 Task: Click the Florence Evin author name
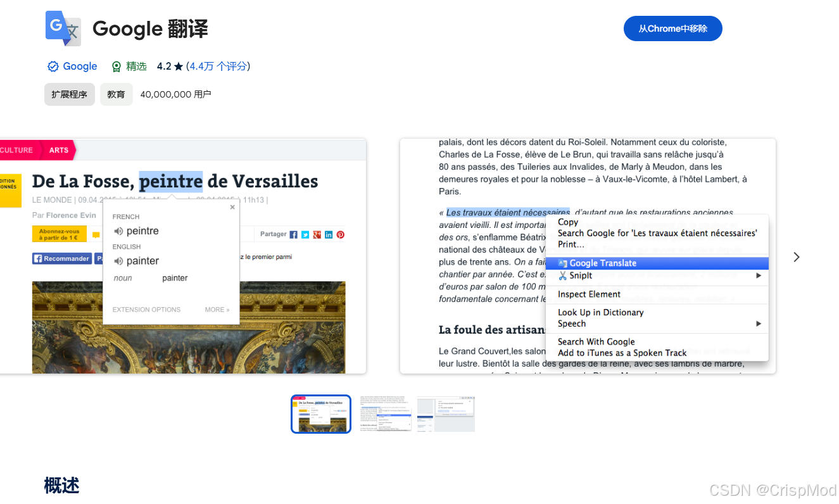pyautogui.click(x=71, y=215)
